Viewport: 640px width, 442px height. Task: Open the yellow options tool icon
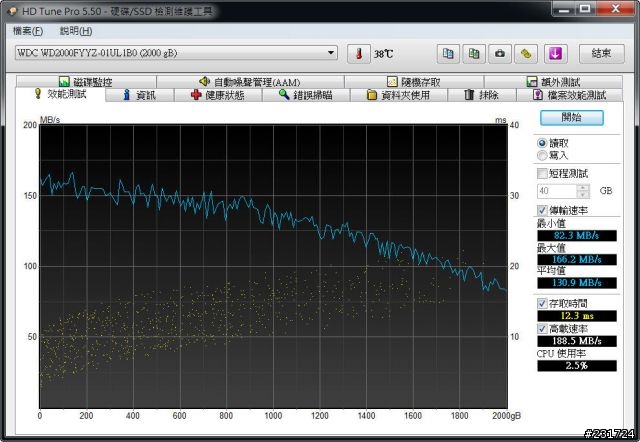point(526,53)
